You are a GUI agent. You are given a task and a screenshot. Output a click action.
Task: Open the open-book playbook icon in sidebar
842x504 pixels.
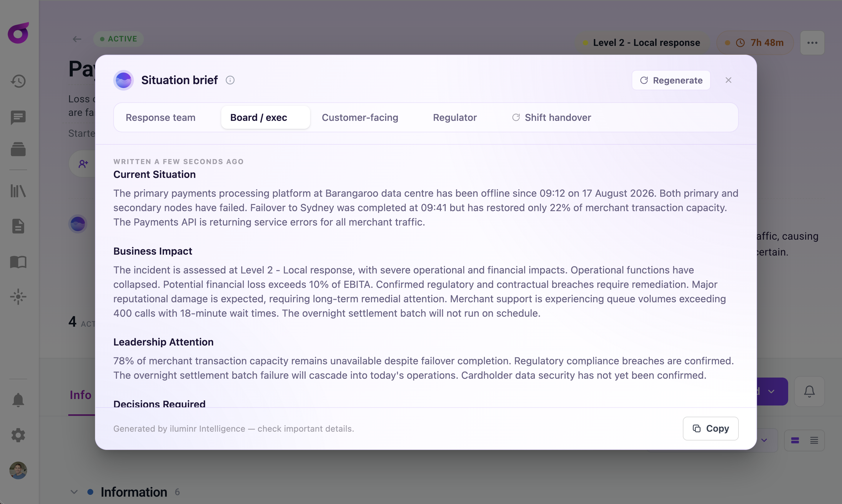(18, 262)
